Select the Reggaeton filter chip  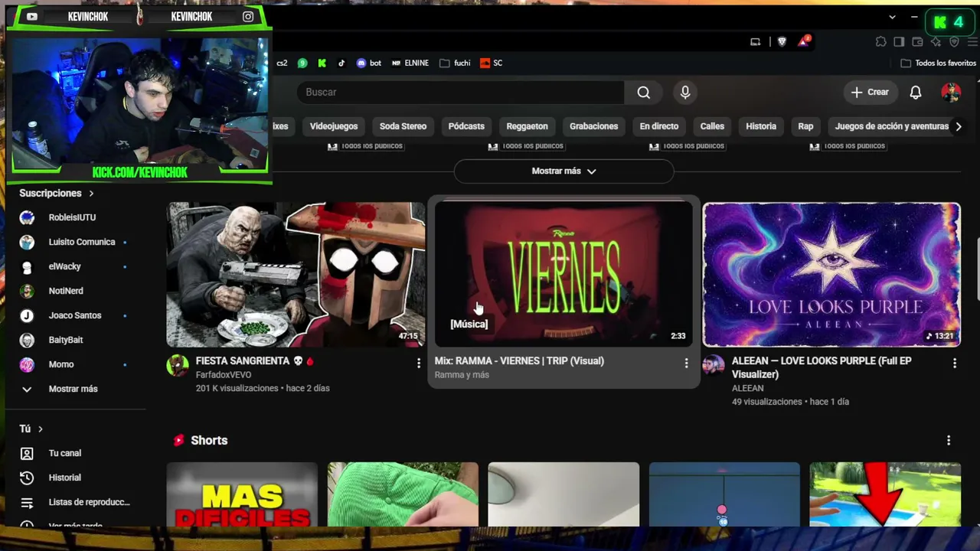tap(527, 126)
